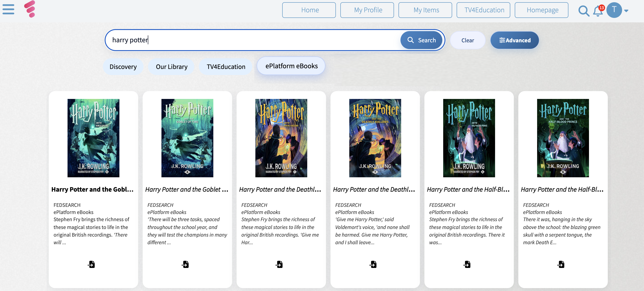Expand the user account dropdown arrow
The width and height of the screenshot is (644, 291).
(626, 11)
